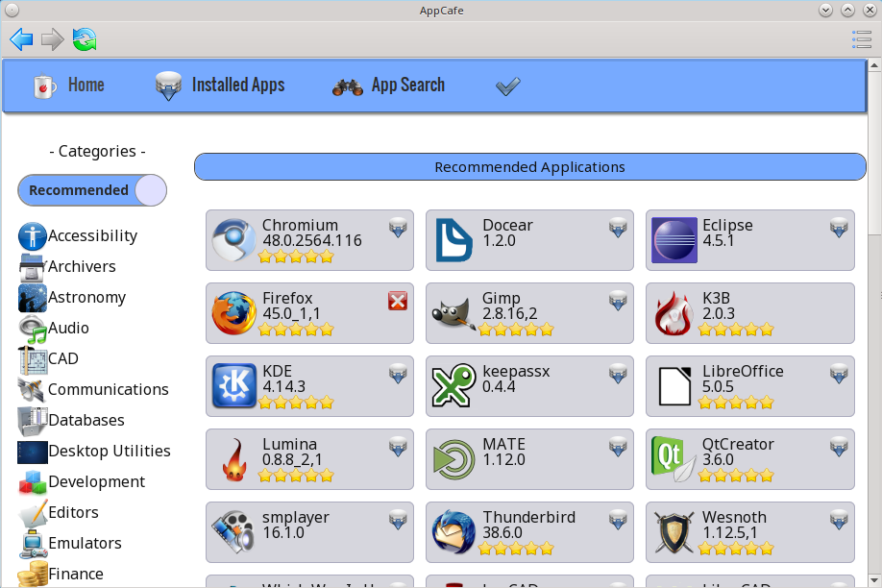Browse the Emulators category
Screen dimensions: 882x588
(70, 544)
